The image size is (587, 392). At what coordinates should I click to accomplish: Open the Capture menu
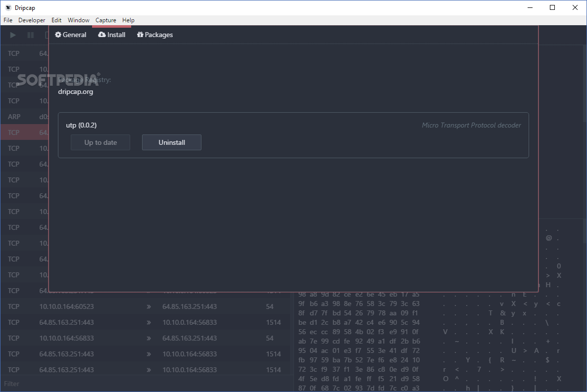click(x=105, y=20)
